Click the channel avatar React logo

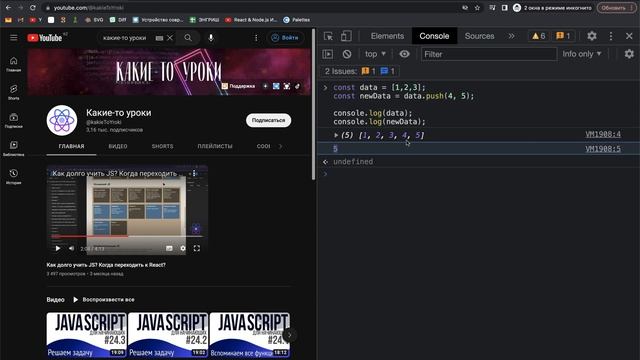pos(62,120)
